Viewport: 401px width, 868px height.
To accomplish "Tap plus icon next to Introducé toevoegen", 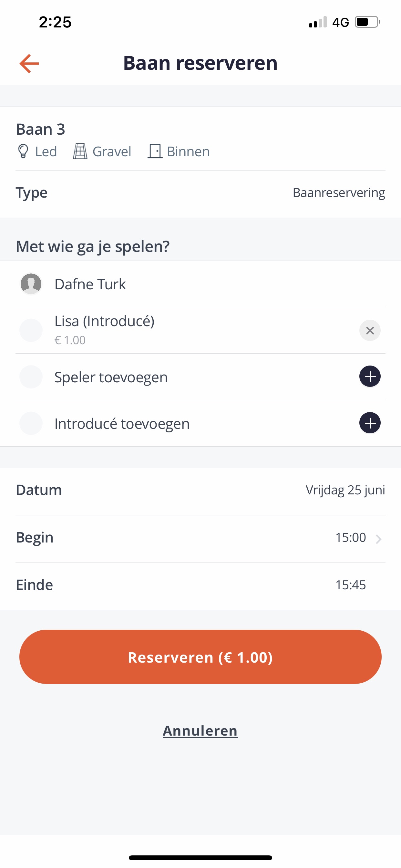I will tap(370, 423).
